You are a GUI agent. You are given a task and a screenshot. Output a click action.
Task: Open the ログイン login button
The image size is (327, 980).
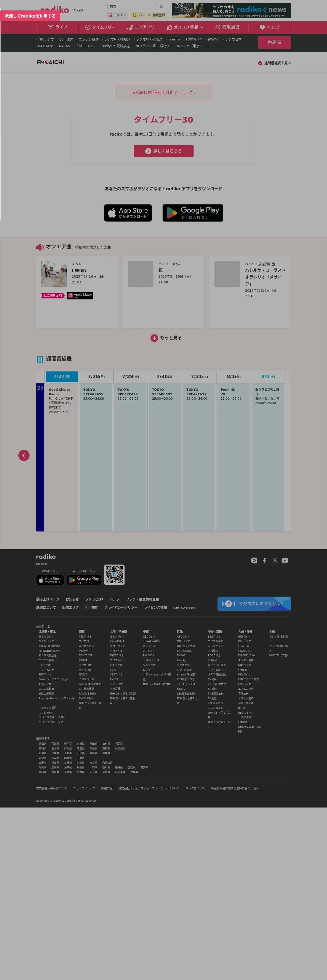[x=118, y=15]
